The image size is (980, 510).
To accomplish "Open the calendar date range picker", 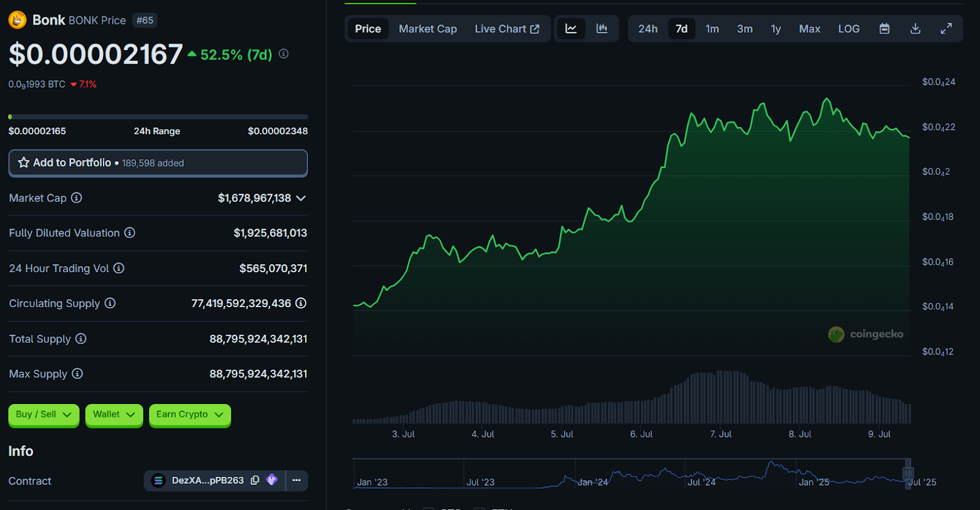I will pyautogui.click(x=884, y=29).
